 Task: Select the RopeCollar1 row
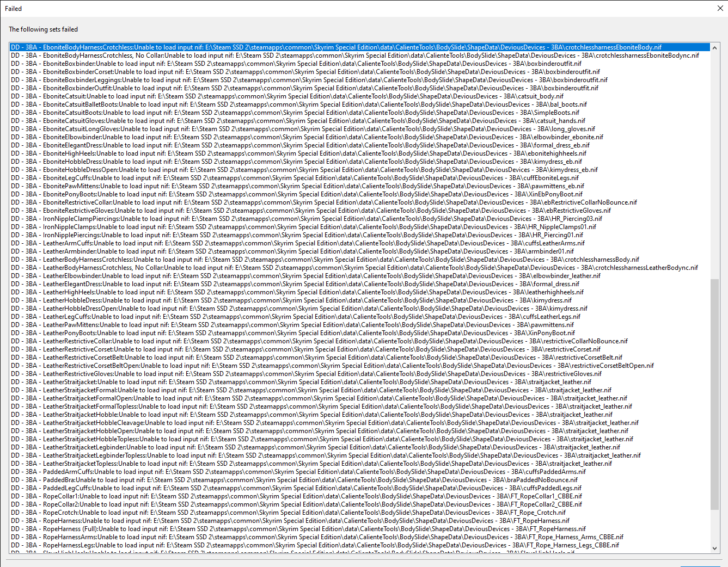point(360,496)
